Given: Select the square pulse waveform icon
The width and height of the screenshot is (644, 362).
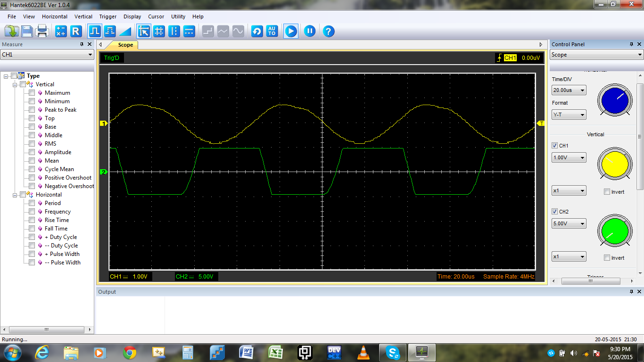Looking at the screenshot, I should pos(94,32).
